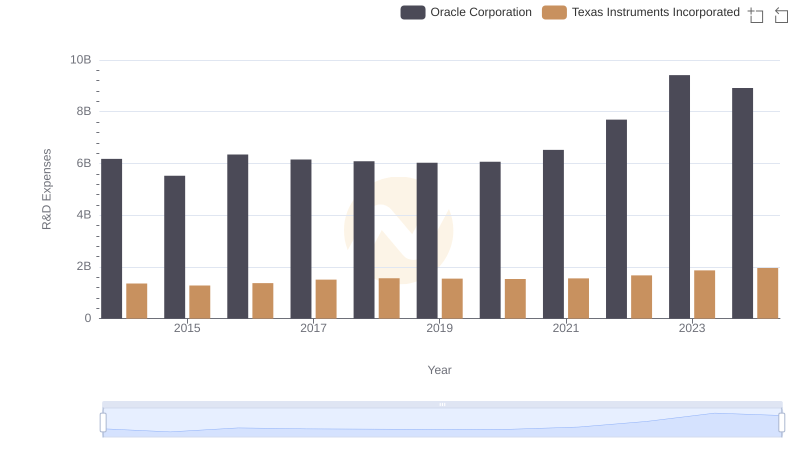This screenshot has width=800, height=461.
Task: Click the right handle of zoom slider
Action: pyautogui.click(x=782, y=423)
